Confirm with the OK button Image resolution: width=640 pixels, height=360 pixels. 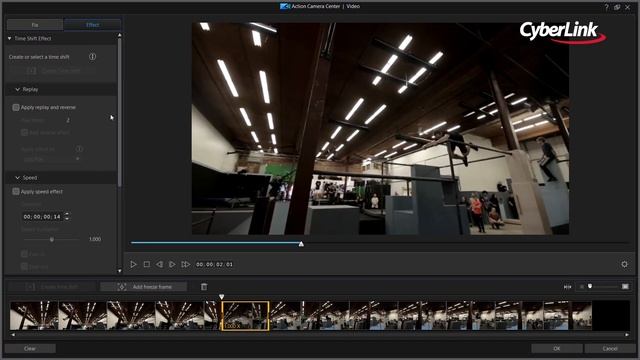point(557,349)
